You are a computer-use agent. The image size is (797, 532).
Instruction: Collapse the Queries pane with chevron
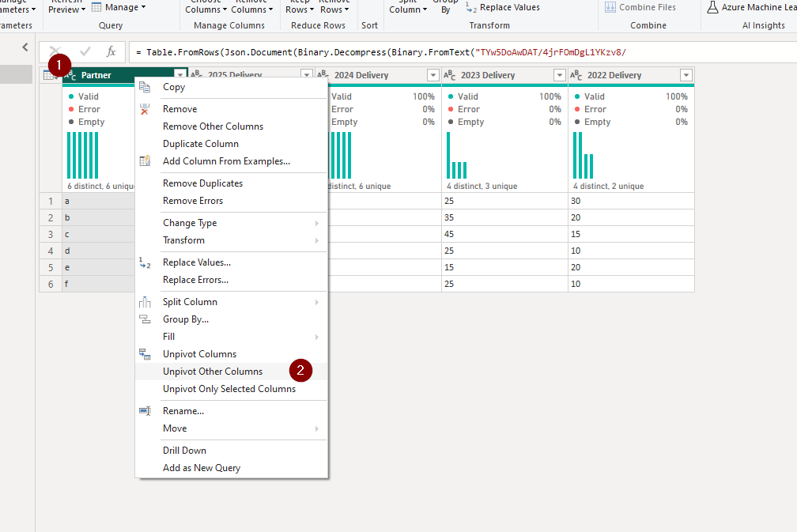[x=25, y=47]
